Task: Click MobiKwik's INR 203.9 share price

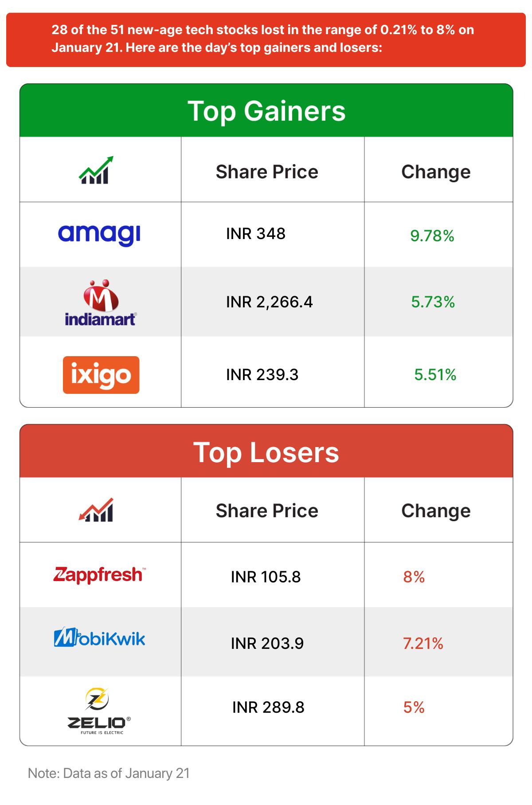Action: tap(267, 643)
